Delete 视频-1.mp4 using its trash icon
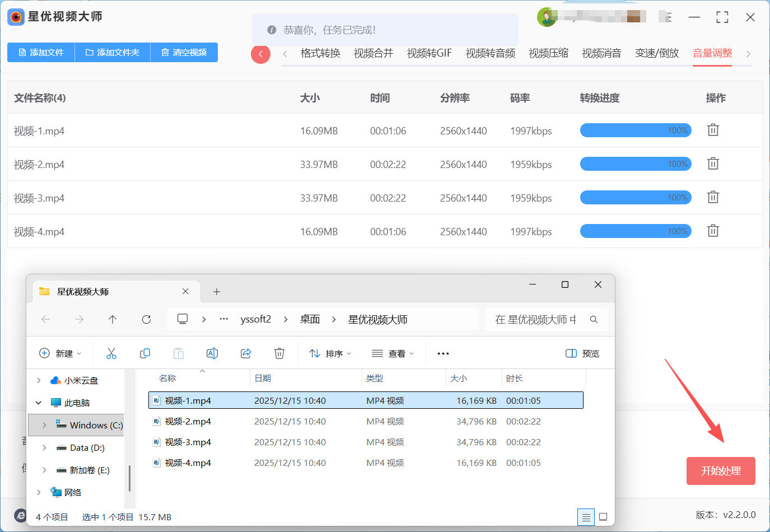 712,130
